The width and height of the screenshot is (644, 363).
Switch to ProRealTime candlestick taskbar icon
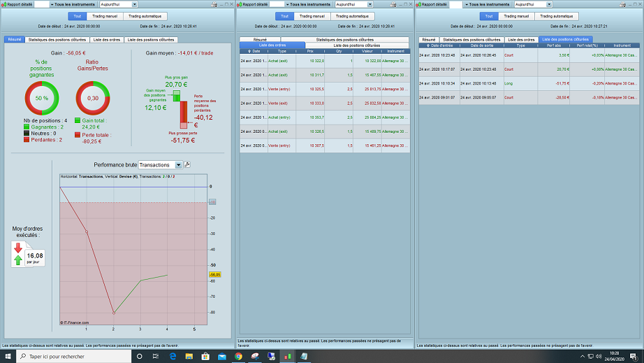(288, 357)
